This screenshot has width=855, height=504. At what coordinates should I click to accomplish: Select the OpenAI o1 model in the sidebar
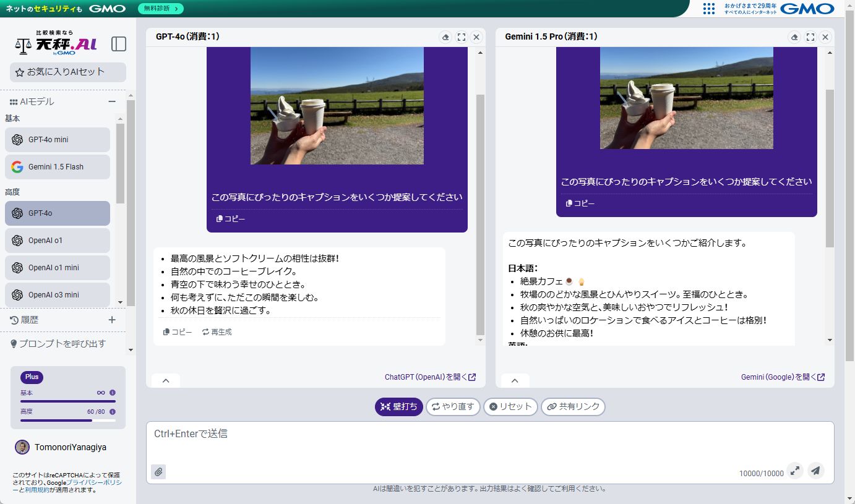pos(57,240)
